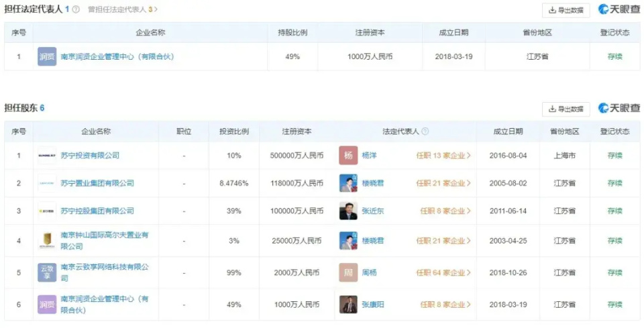This screenshot has height=328, width=644.
Task: Click 导出数据 button in 担任股东 section
Action: click(566, 109)
